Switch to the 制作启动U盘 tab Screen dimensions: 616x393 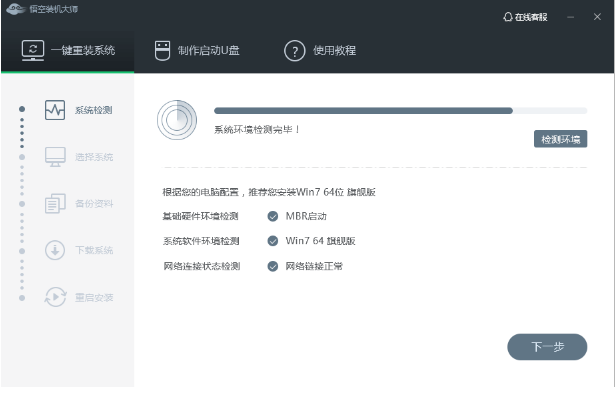pos(197,51)
